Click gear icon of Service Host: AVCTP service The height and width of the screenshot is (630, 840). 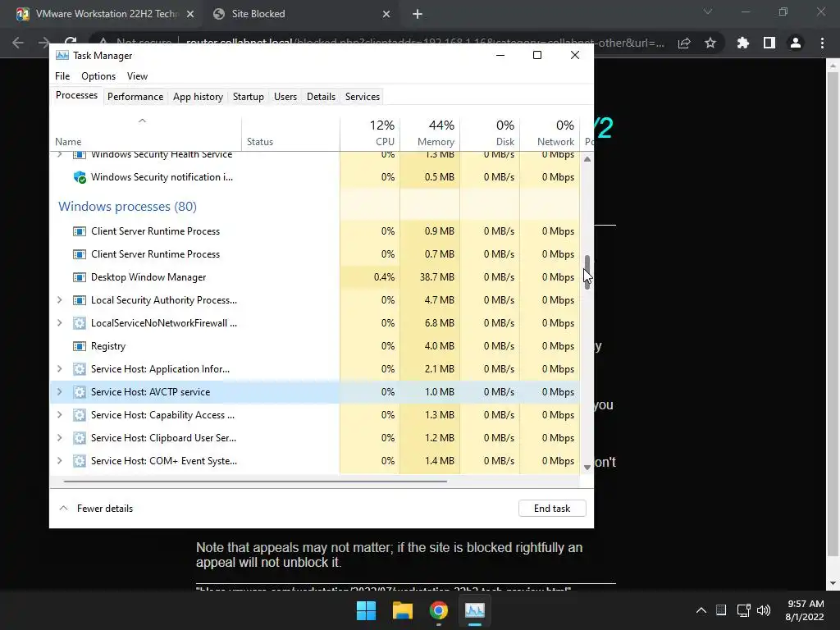pyautogui.click(x=80, y=392)
